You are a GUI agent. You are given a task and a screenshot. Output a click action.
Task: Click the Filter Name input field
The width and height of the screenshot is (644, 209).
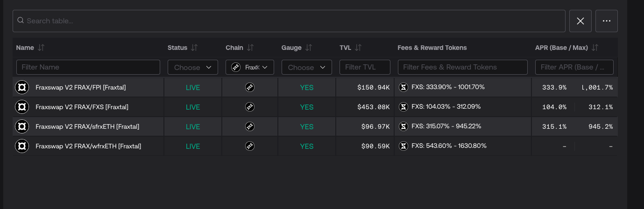point(88,67)
